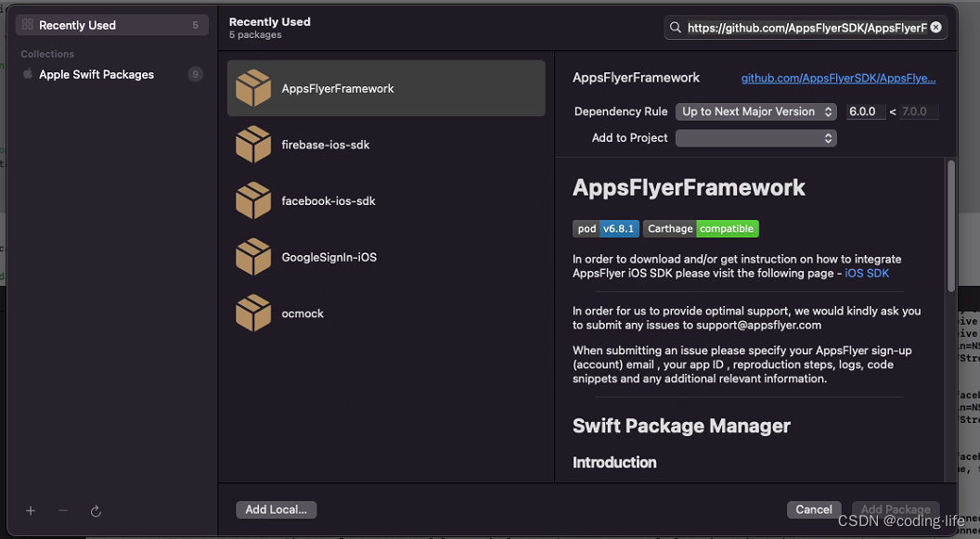This screenshot has width=980, height=539.
Task: Click the Apple logo icon beside Swift Packages
Action: pyautogui.click(x=28, y=73)
